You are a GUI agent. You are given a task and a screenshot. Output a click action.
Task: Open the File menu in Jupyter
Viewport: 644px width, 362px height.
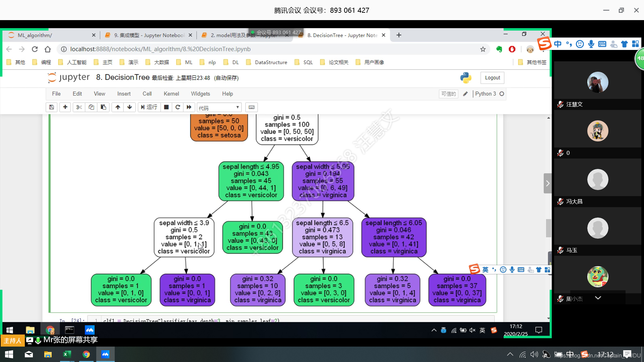pyautogui.click(x=56, y=94)
